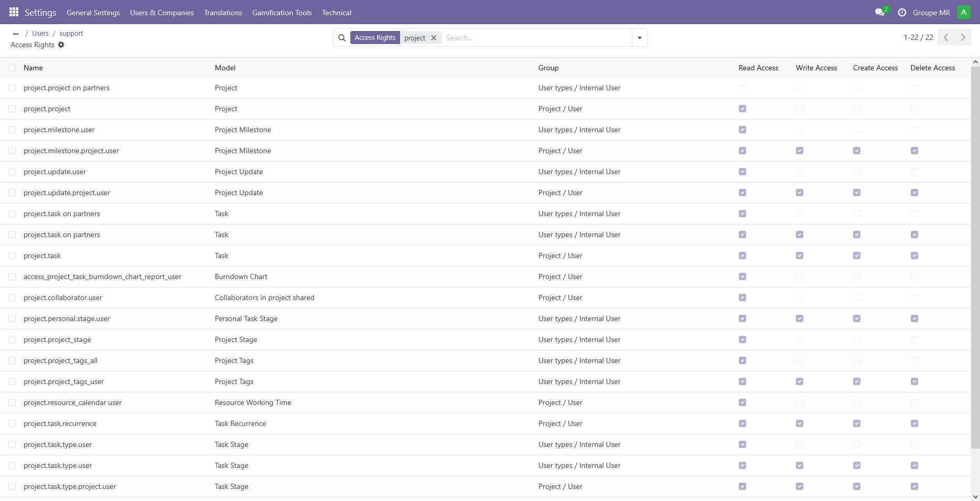Click the Access Rights gear icon
This screenshot has width=980, height=501.
(x=61, y=45)
